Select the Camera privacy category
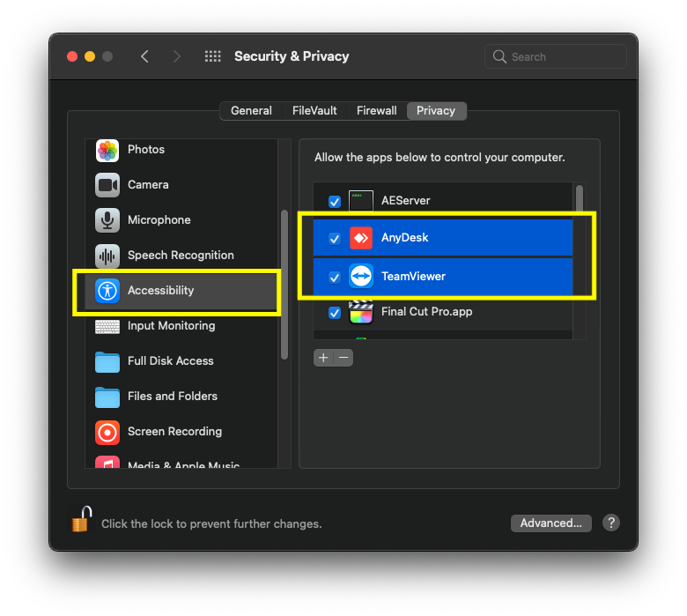Viewport: 687px width, 616px height. [x=147, y=185]
